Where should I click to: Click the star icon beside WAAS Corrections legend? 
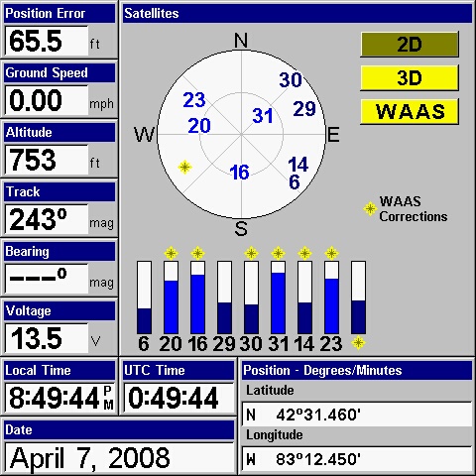(370, 208)
